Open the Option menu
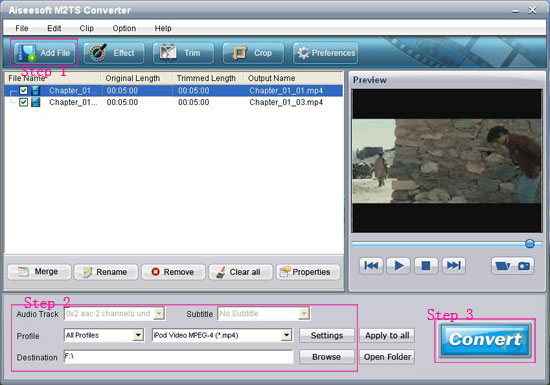 tap(124, 28)
